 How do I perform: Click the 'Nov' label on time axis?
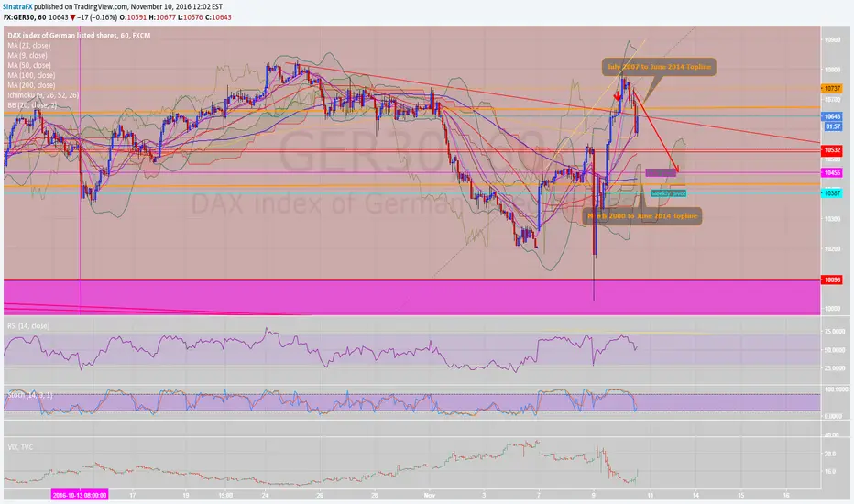(x=430, y=495)
